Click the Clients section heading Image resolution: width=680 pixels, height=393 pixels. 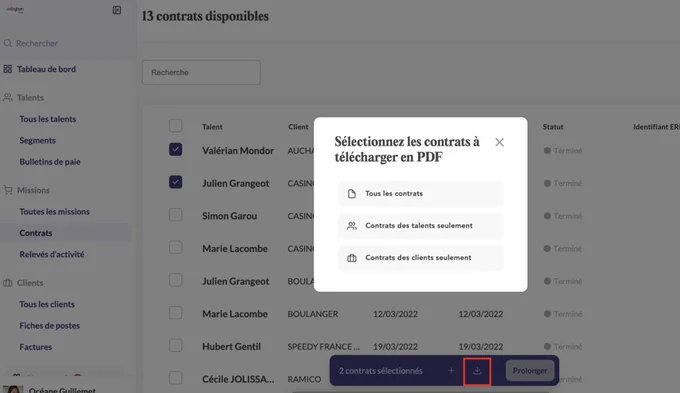point(30,283)
